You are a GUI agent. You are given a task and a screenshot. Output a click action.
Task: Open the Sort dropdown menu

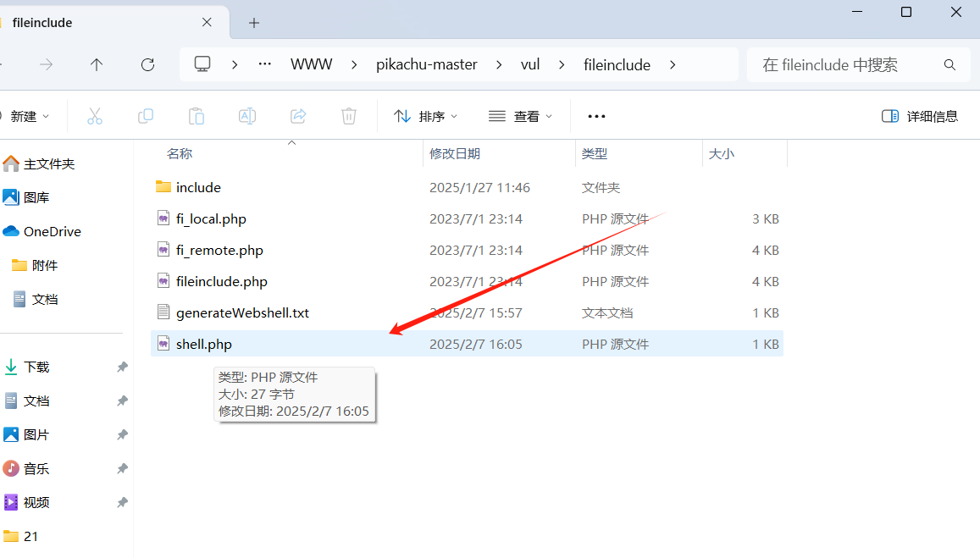(426, 116)
